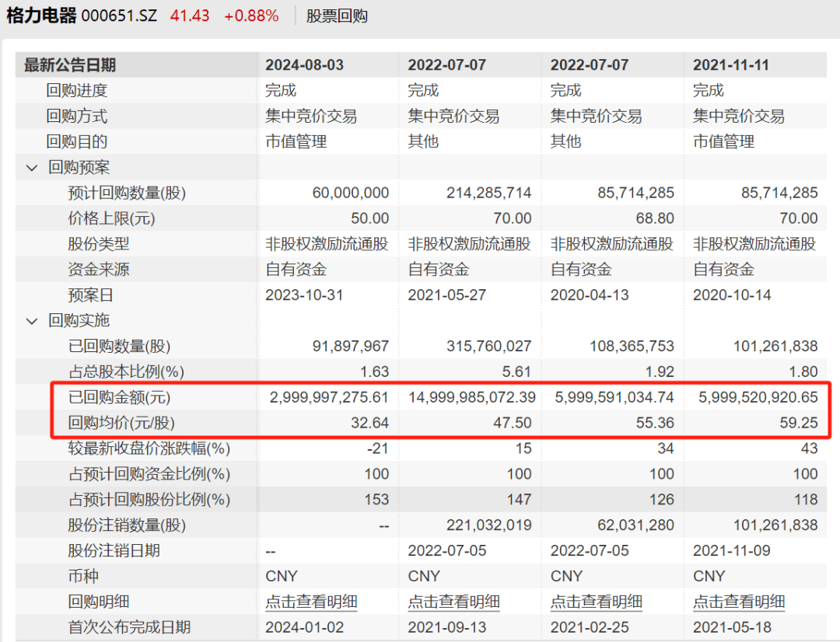Click the 占预计回购股份比例(%) row label
840x642 pixels.
tap(149, 500)
